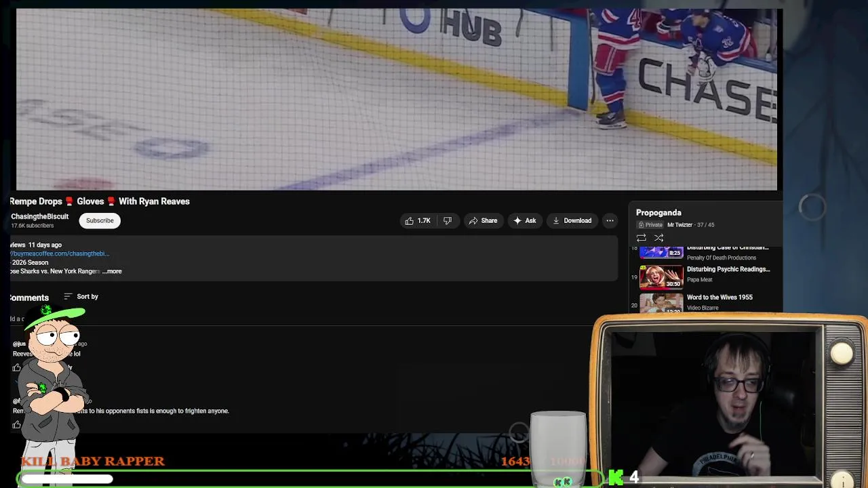868x488 pixels.
Task: Open the Share dialog for the video
Action: (x=483, y=220)
